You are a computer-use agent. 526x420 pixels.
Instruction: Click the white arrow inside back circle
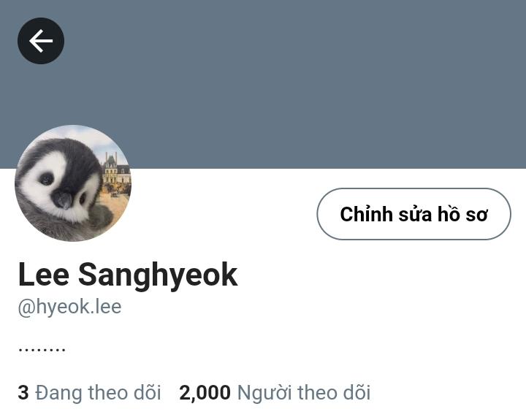pos(41,41)
